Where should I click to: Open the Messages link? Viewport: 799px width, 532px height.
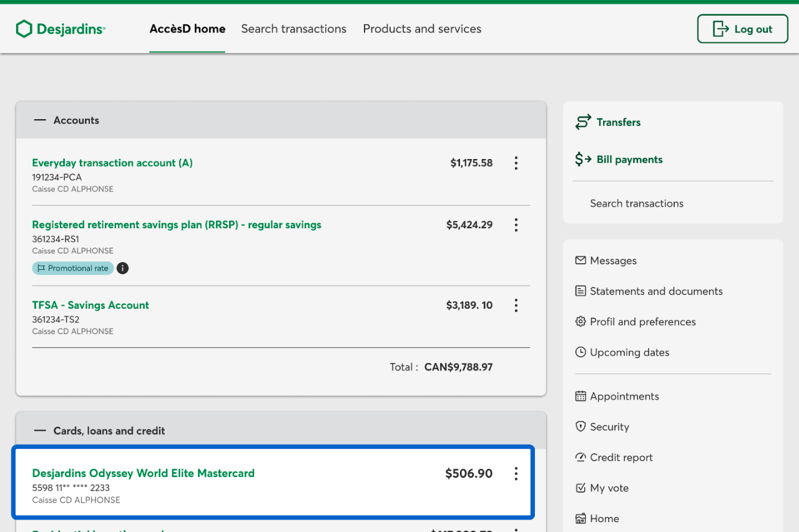coord(614,261)
